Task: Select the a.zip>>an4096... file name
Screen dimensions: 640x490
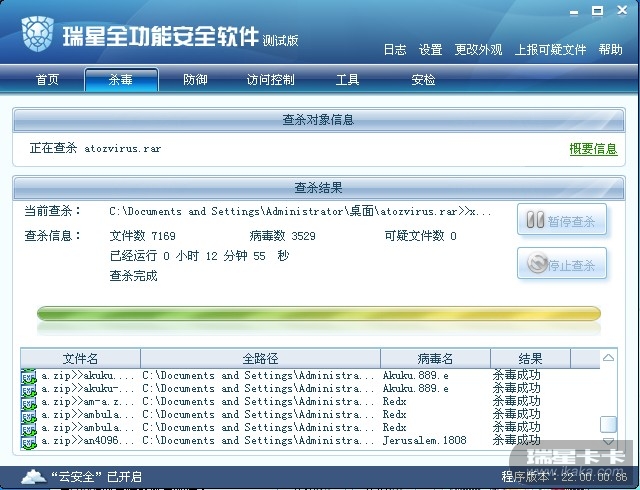Action: coord(87,441)
